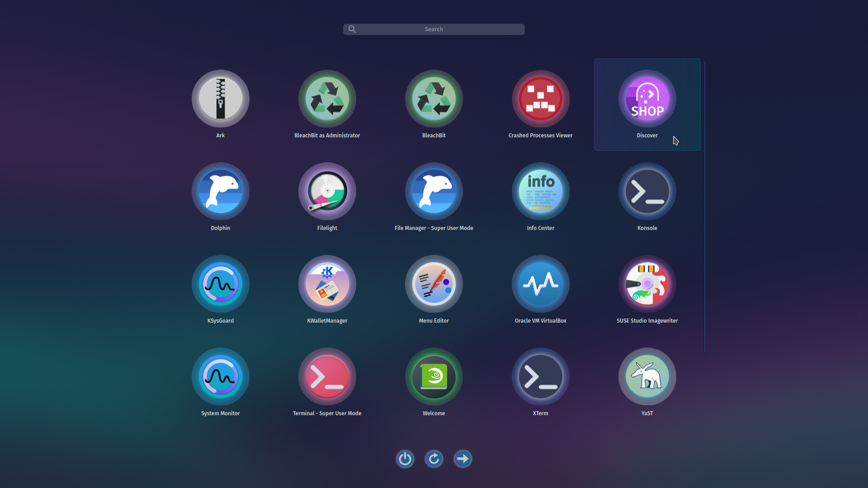Open the openSUSE Welcome app
The height and width of the screenshot is (488, 868).
(x=434, y=377)
